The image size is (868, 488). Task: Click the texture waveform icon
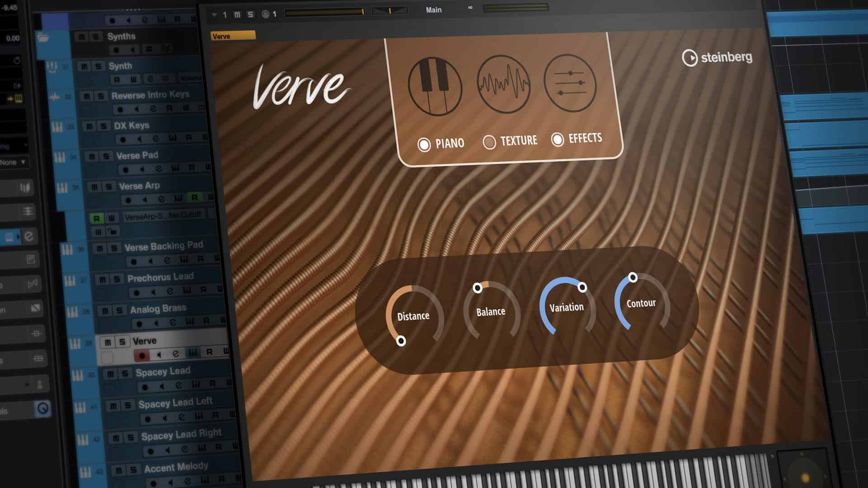click(503, 84)
